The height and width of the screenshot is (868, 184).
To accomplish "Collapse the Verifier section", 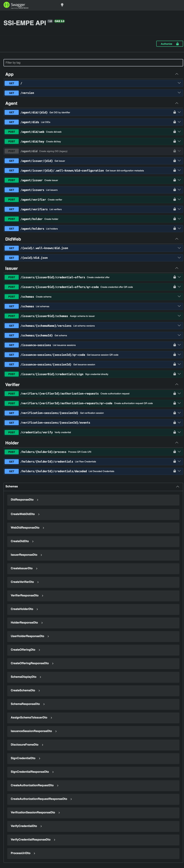I will click(177, 385).
